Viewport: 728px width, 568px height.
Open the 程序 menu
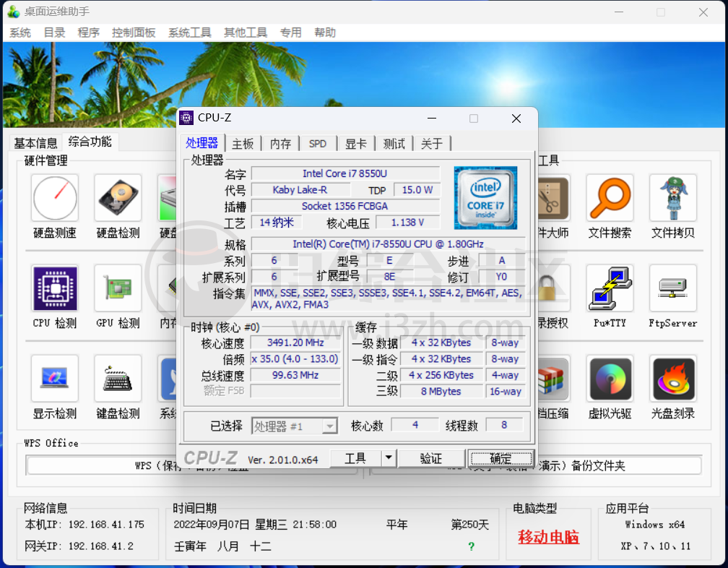pyautogui.click(x=88, y=33)
